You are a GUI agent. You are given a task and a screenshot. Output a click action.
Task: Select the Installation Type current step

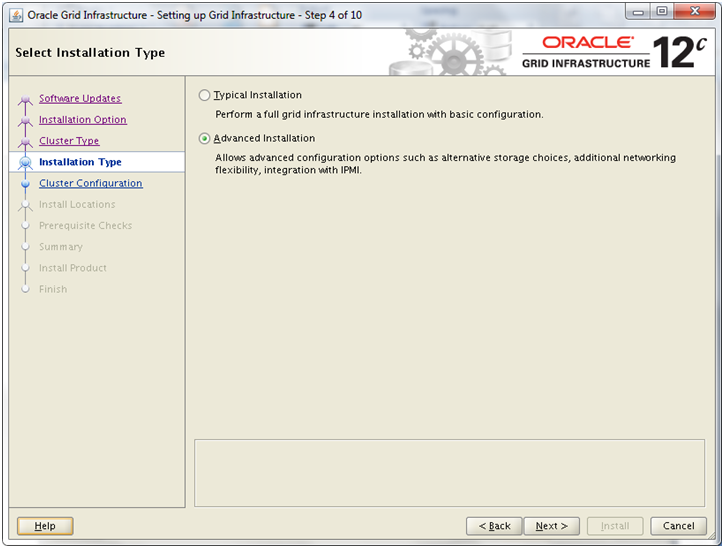[97, 162]
